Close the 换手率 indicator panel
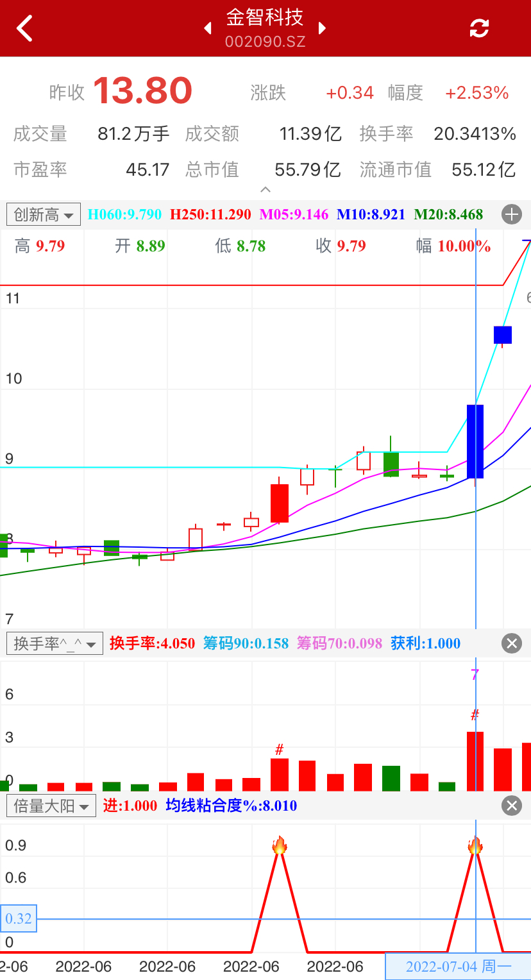This screenshot has width=531, height=980. pyautogui.click(x=512, y=643)
